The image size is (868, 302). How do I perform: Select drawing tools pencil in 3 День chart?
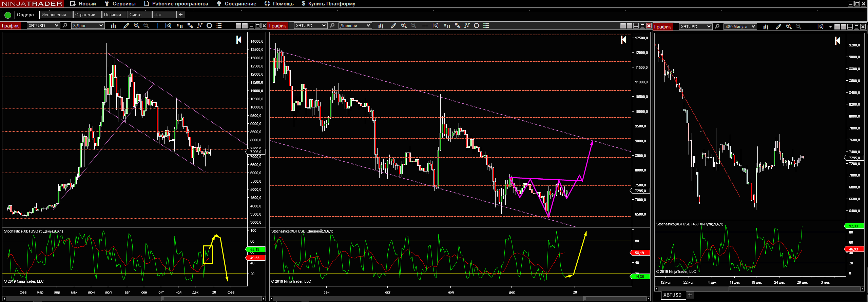126,26
